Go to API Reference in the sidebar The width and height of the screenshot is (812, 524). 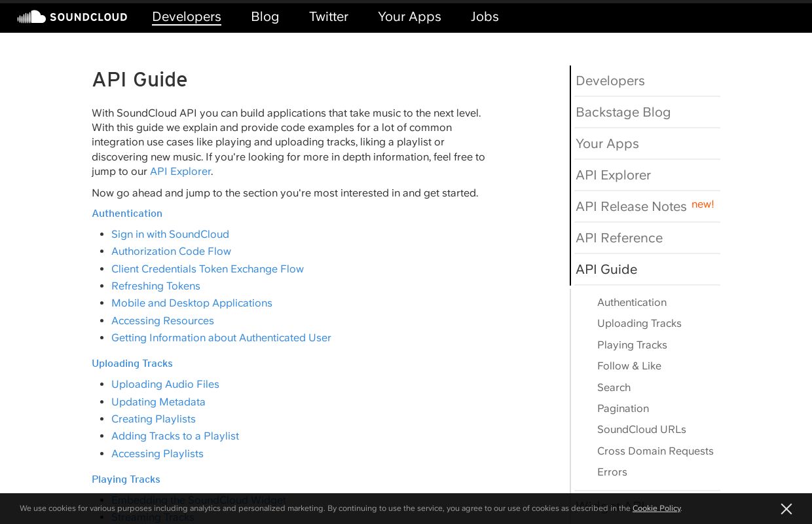647,238
